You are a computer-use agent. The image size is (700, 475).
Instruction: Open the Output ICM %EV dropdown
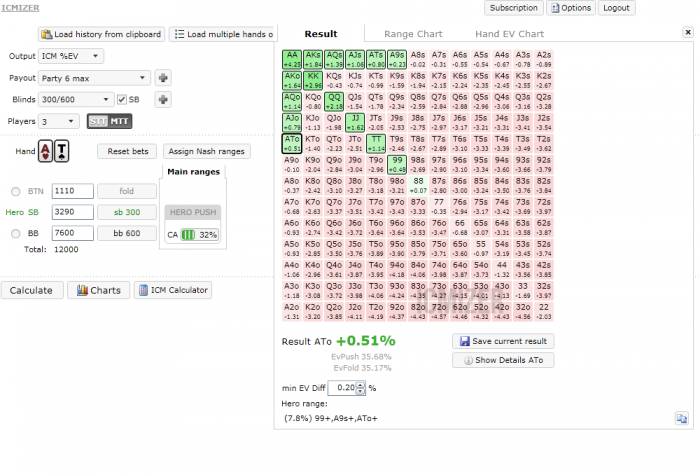pos(71,56)
